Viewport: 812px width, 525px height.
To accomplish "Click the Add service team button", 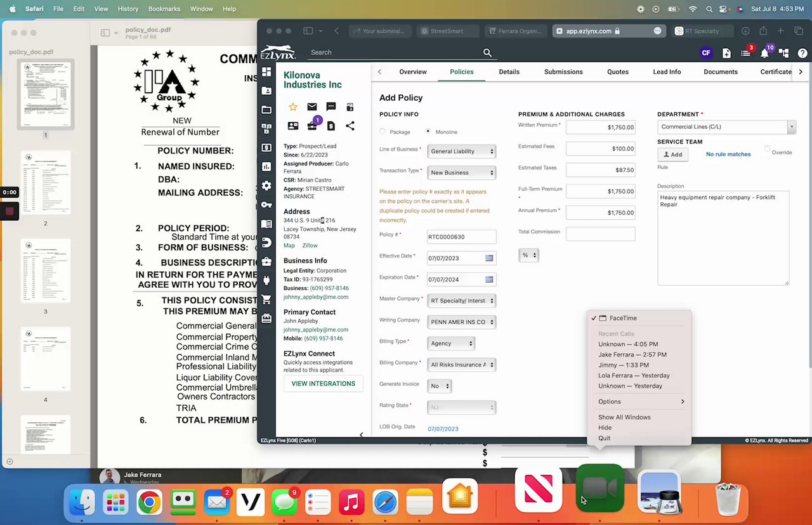I will click(x=672, y=154).
